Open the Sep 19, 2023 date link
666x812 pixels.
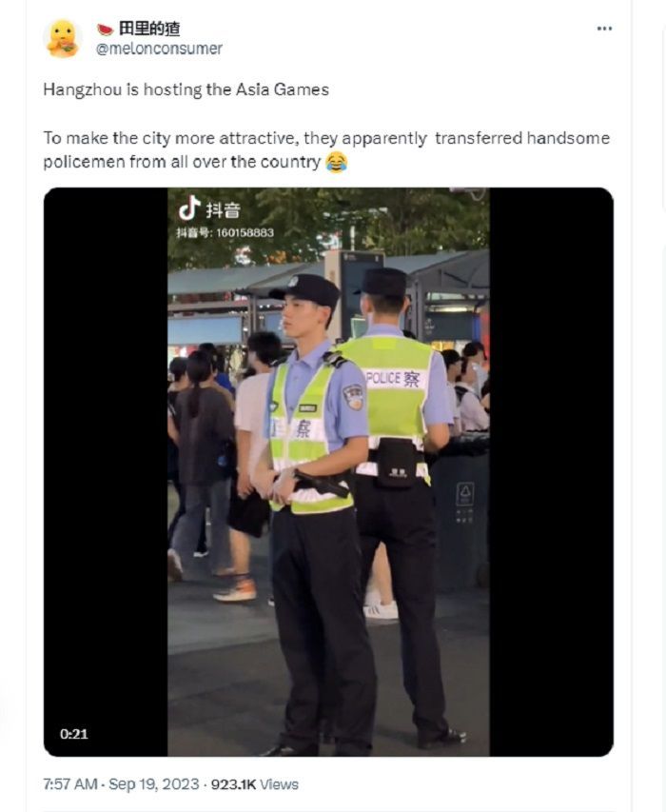coord(154,784)
